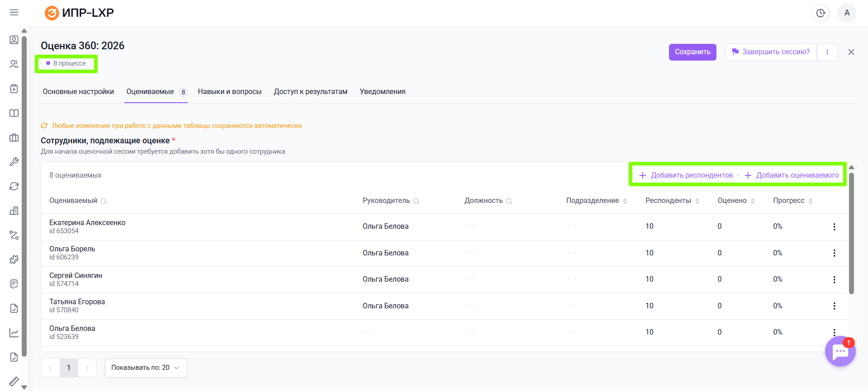
Task: Click the wrench icon in sidebar
Action: tap(14, 162)
